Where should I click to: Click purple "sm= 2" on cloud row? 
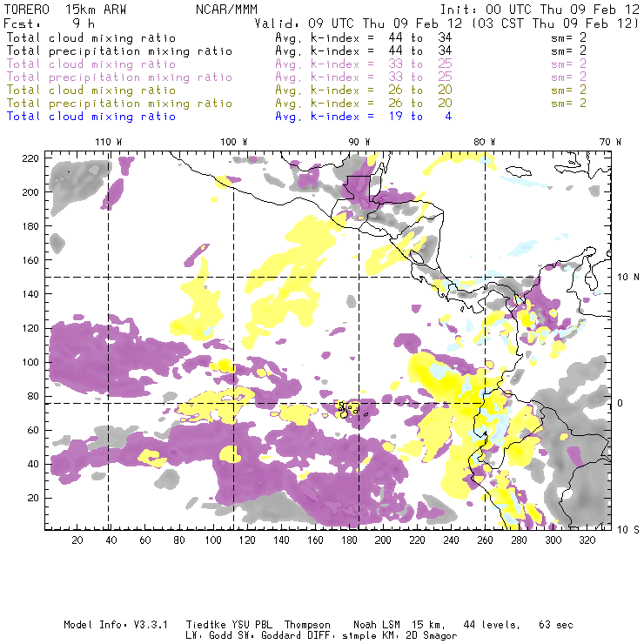568,64
